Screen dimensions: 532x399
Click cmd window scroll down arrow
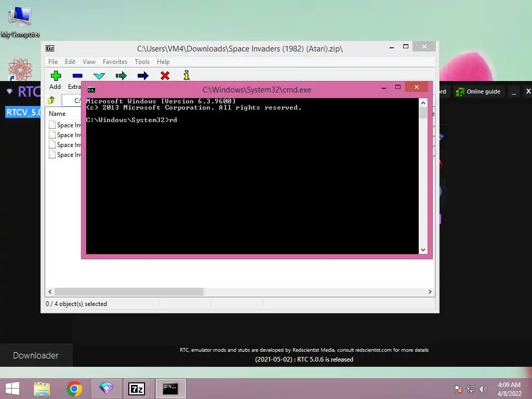423,250
